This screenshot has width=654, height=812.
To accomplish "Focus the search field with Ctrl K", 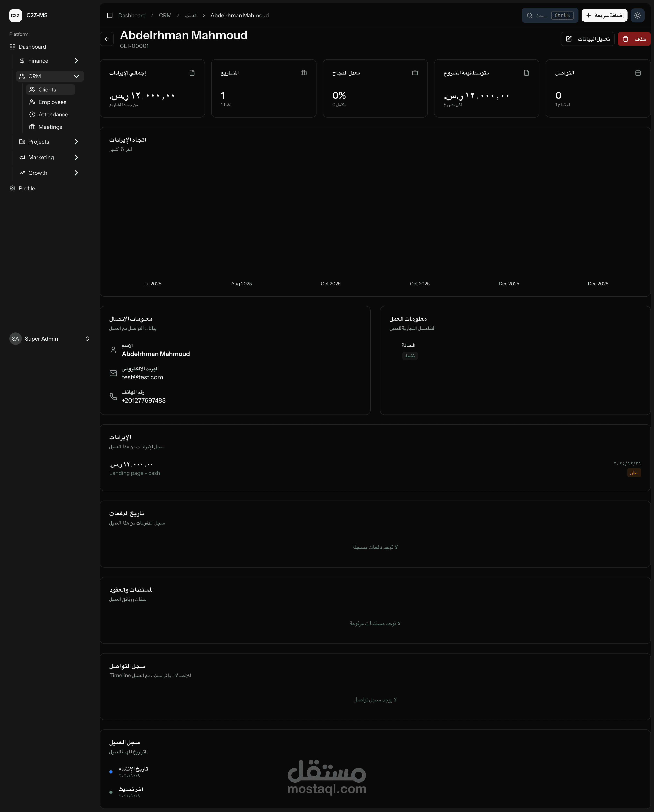I will tap(549, 15).
